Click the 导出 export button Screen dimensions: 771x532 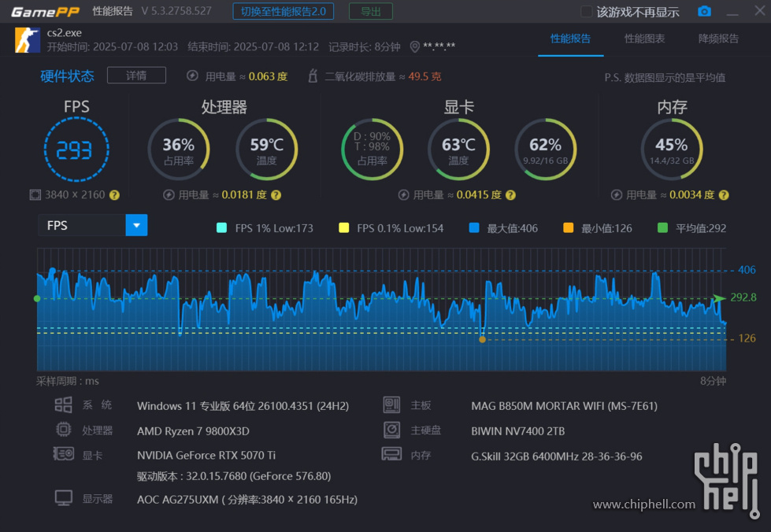371,11
